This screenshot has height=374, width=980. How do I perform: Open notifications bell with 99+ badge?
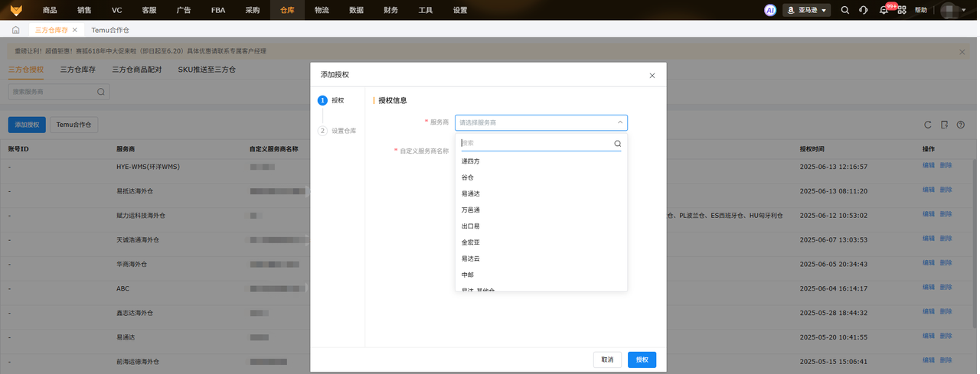[884, 11]
